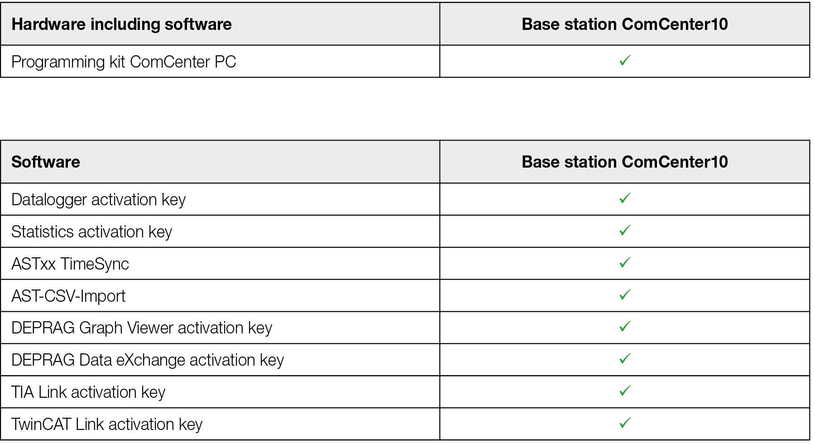This screenshot has height=444, width=815.
Task: Click the ASTxx TimeSync checkmark
Action: [x=624, y=263]
